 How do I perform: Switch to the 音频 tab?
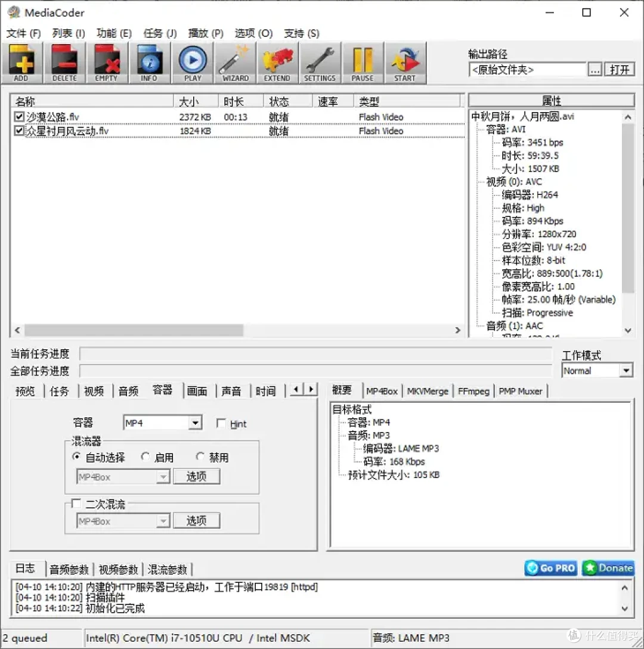coord(128,391)
